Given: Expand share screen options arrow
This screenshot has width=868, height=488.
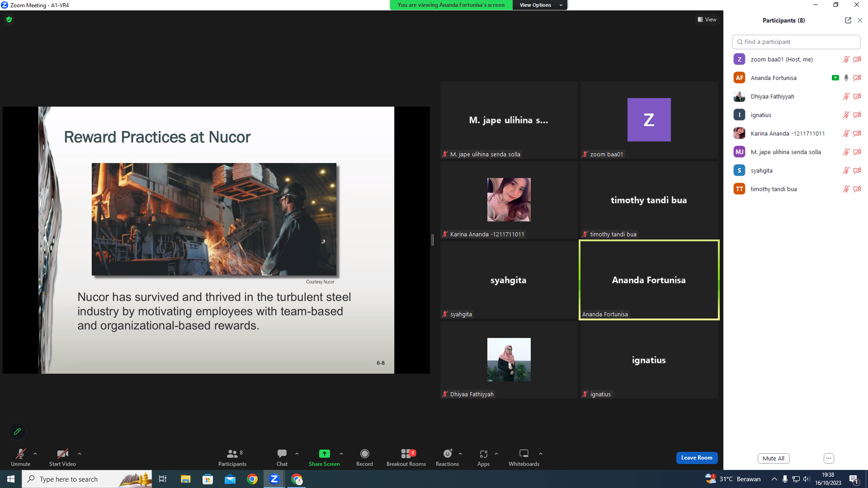Looking at the screenshot, I should point(341,454).
